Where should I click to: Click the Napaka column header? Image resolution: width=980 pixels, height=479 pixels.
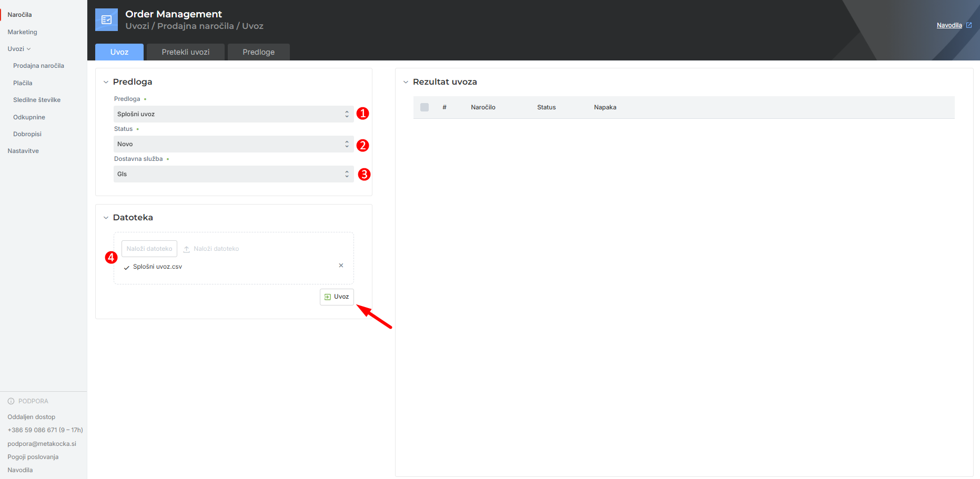pyautogui.click(x=605, y=107)
